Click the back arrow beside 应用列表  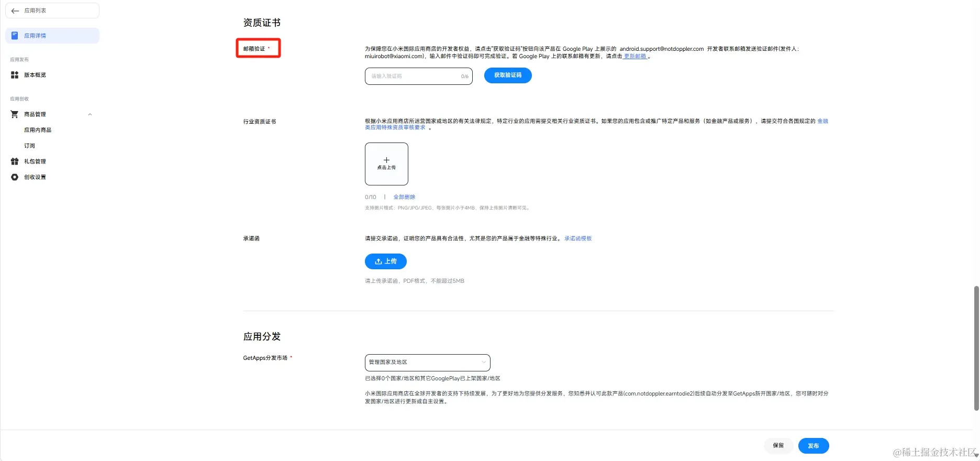pos(15,10)
